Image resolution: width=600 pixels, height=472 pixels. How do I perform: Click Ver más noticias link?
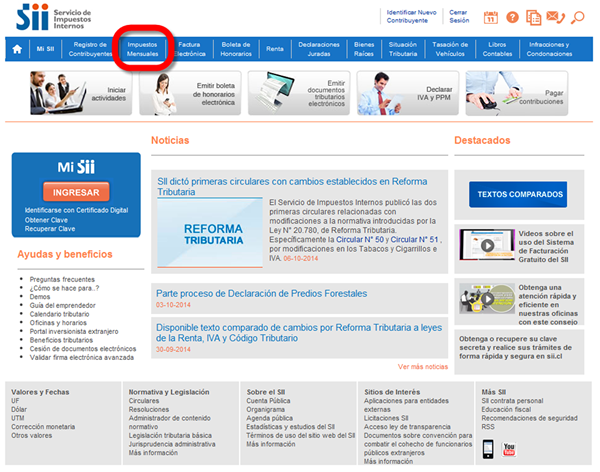422,367
